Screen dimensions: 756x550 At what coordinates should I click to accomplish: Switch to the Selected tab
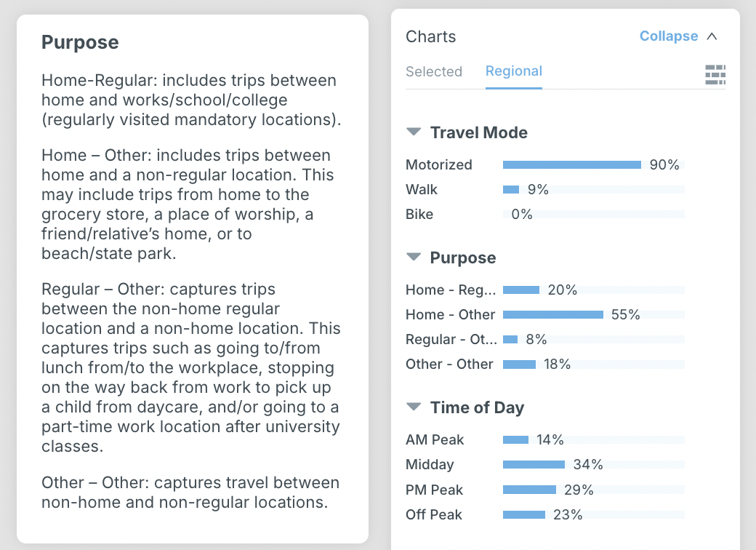(x=434, y=71)
